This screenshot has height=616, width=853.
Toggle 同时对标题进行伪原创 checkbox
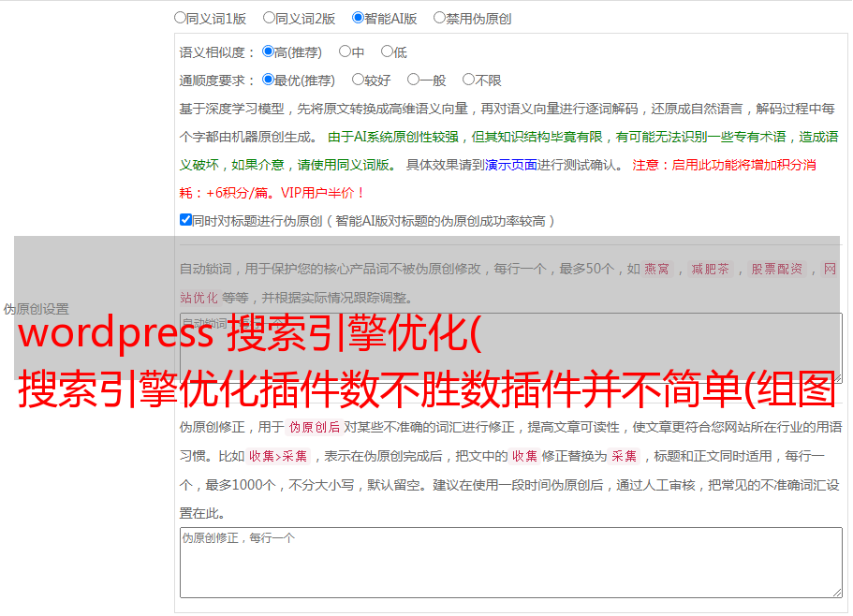(x=185, y=220)
